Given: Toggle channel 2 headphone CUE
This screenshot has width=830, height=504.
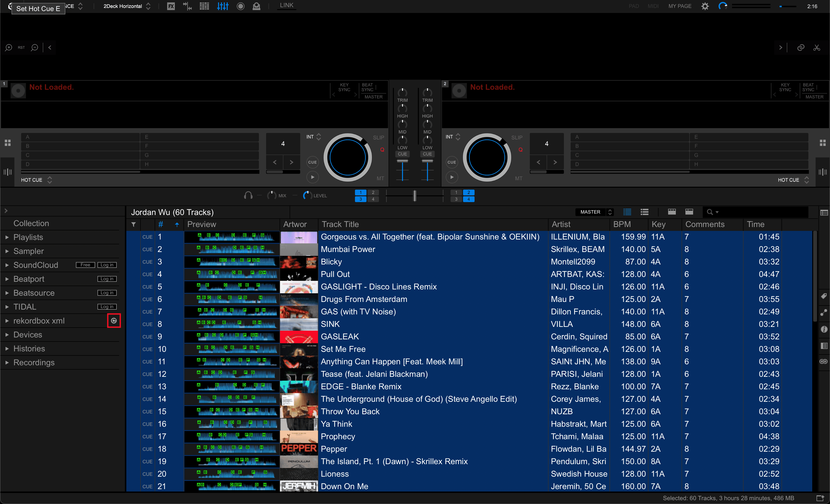Looking at the screenshot, I should click(x=427, y=154).
